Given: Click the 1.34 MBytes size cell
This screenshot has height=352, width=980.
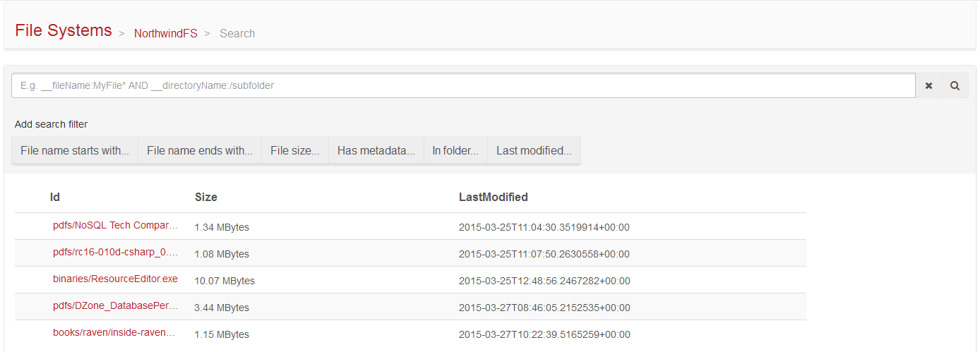Looking at the screenshot, I should click(x=222, y=227).
